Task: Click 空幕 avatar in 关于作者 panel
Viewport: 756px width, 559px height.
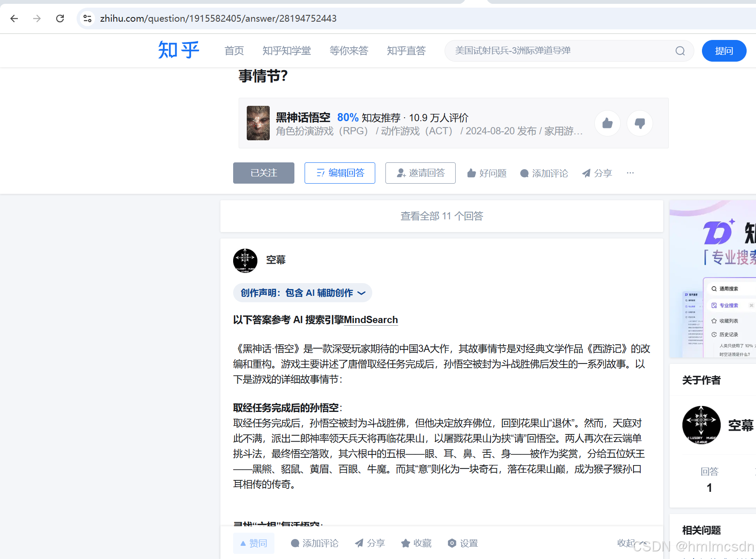Action: coord(701,425)
